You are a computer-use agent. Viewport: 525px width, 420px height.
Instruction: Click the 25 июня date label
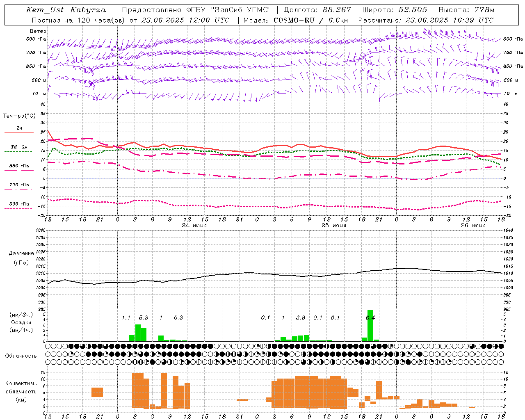(x=334, y=226)
